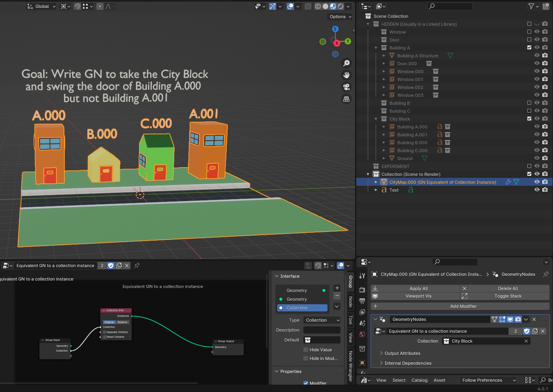Remove the interface socket with minus button
The image size is (553, 392).
point(337,296)
